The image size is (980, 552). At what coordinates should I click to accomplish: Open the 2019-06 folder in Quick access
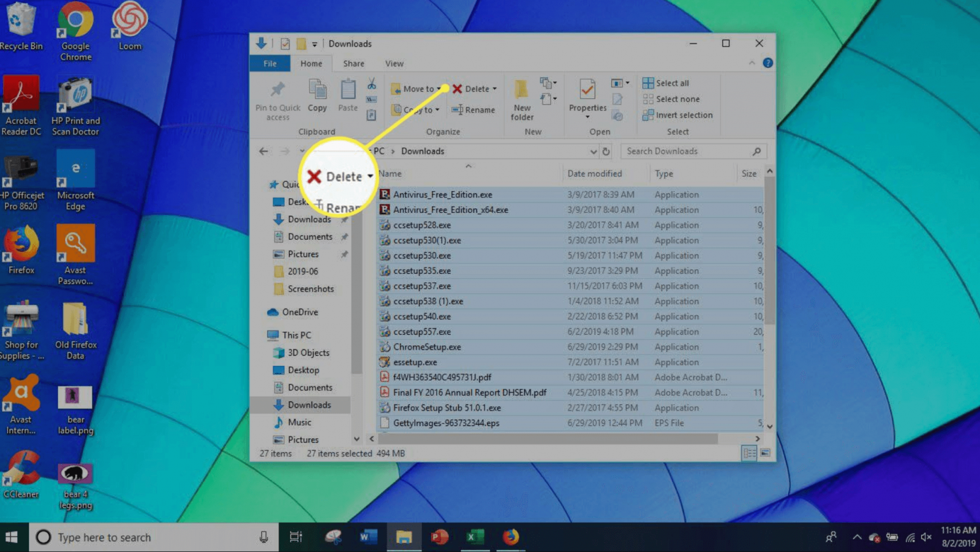pos(296,271)
